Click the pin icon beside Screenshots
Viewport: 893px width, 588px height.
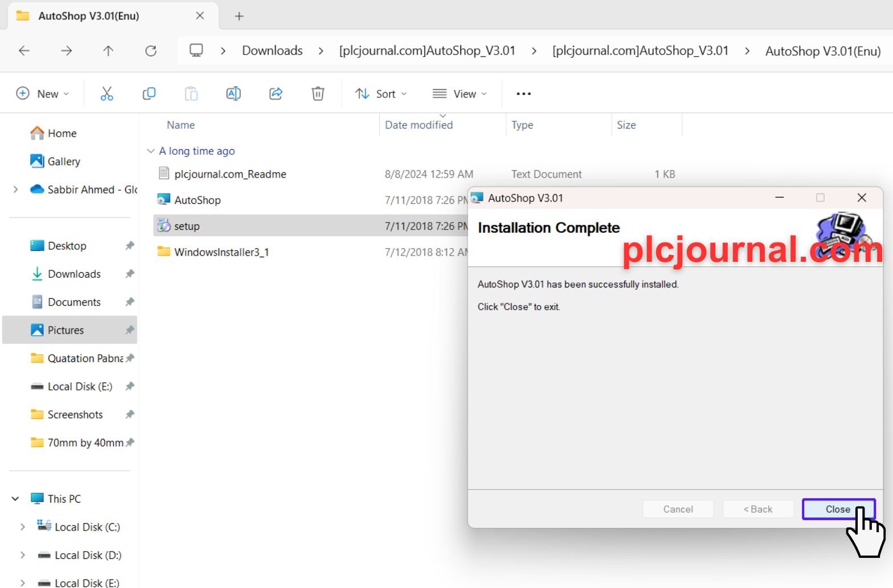click(x=130, y=414)
